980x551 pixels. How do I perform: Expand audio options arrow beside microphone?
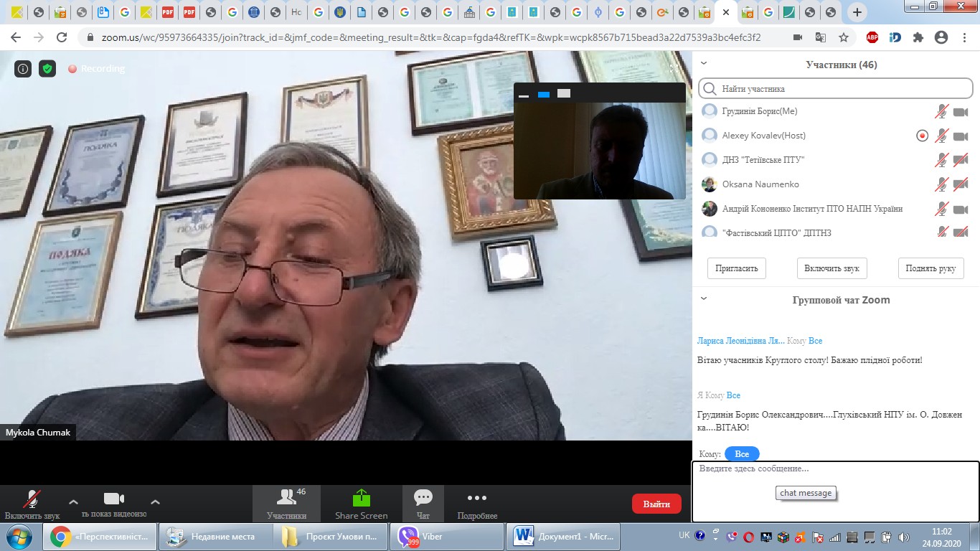[73, 502]
